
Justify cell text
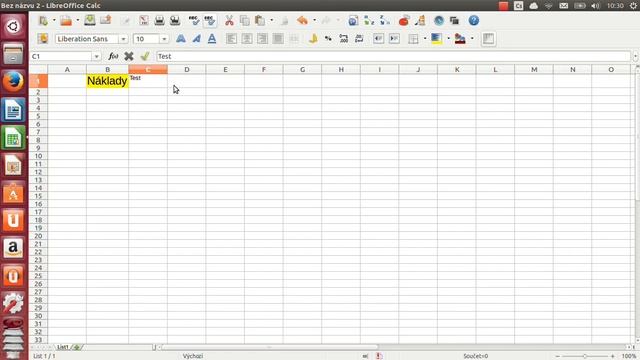point(278,39)
